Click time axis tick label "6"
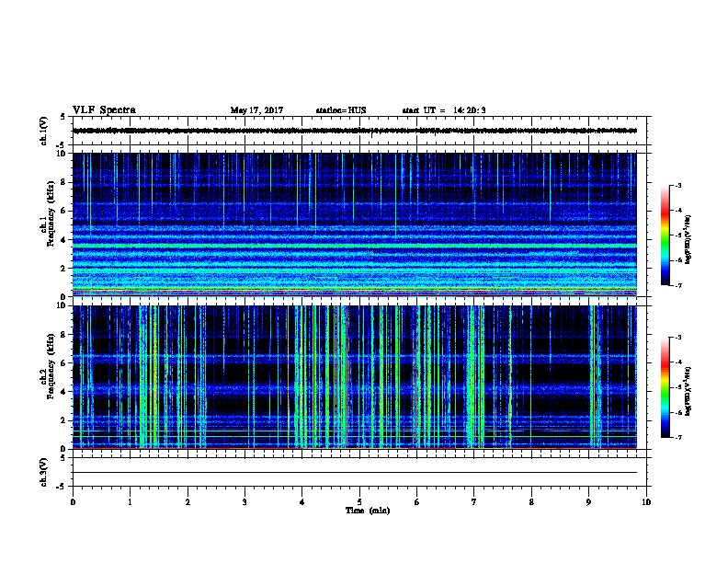This screenshot has width=728, height=563. 417,501
